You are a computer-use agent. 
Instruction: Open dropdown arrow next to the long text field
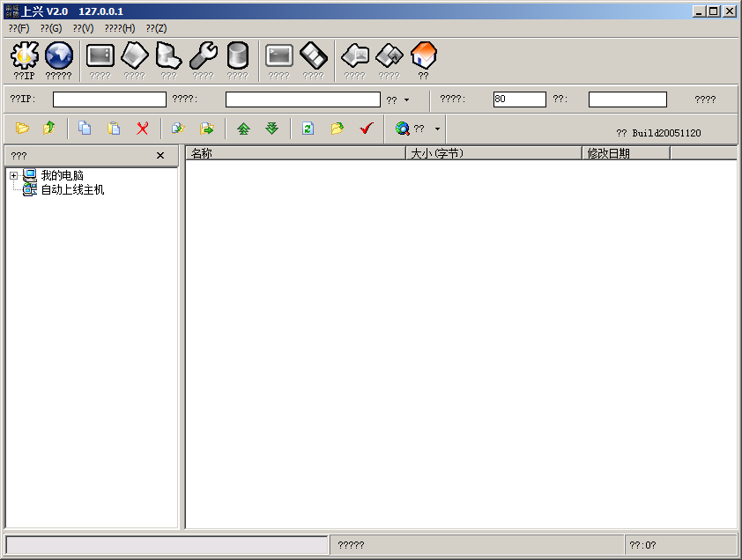pos(406,100)
